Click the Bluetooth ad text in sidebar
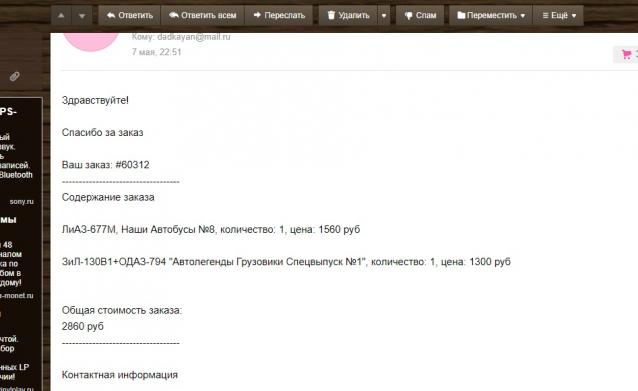 point(16,175)
